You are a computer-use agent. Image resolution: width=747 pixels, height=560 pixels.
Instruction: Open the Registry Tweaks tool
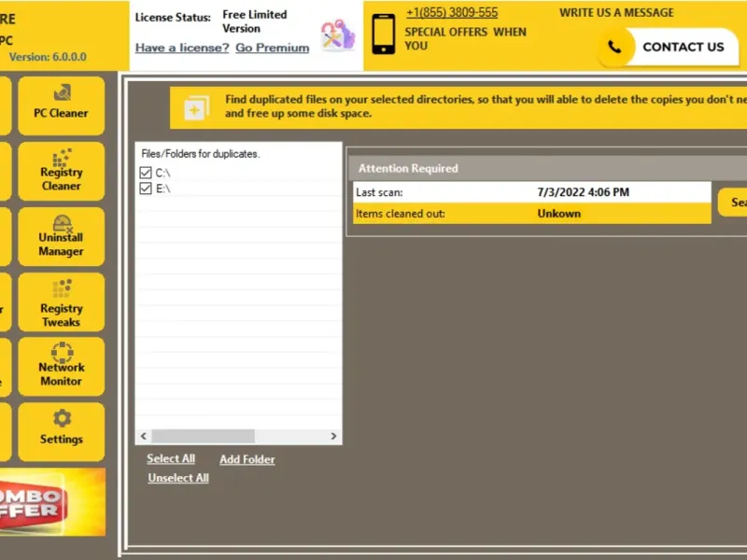pyautogui.click(x=61, y=301)
